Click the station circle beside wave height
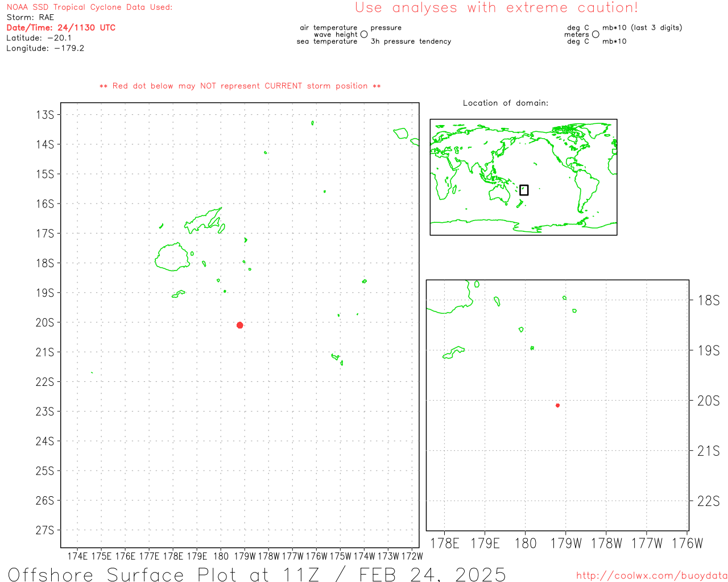Viewport: 728px width, 582px height. (x=364, y=34)
